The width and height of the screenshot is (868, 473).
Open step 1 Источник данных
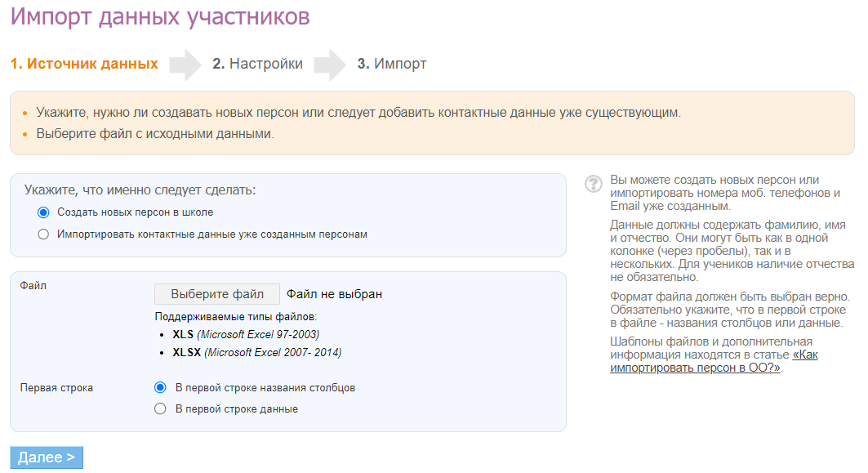coord(84,64)
